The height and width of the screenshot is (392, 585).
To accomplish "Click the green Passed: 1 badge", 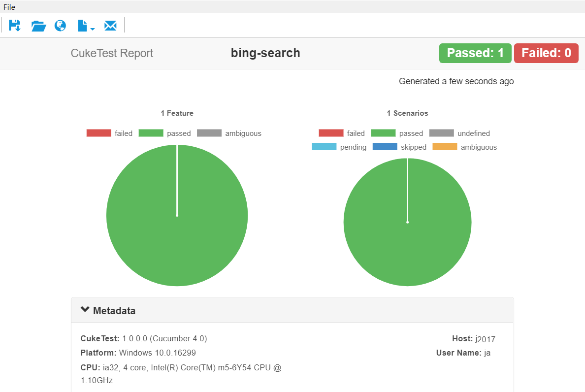I will pos(475,53).
